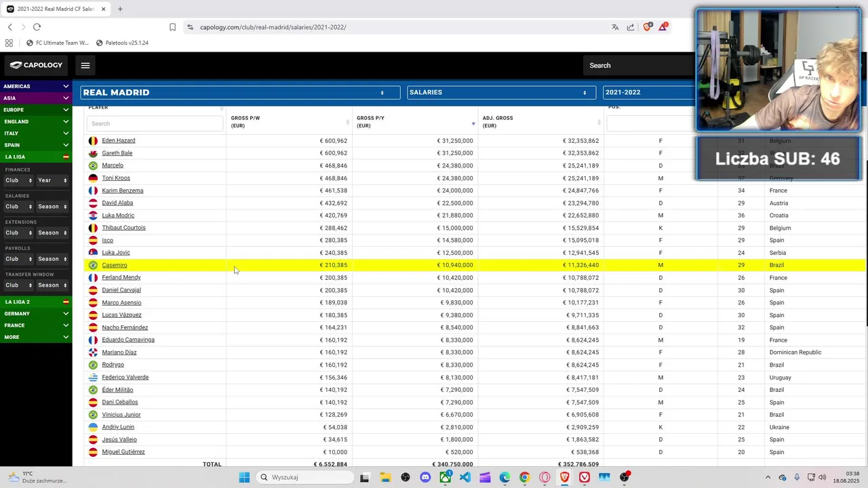Collapse the Spain league menu
The height and width of the screenshot is (488, 868).
36,145
